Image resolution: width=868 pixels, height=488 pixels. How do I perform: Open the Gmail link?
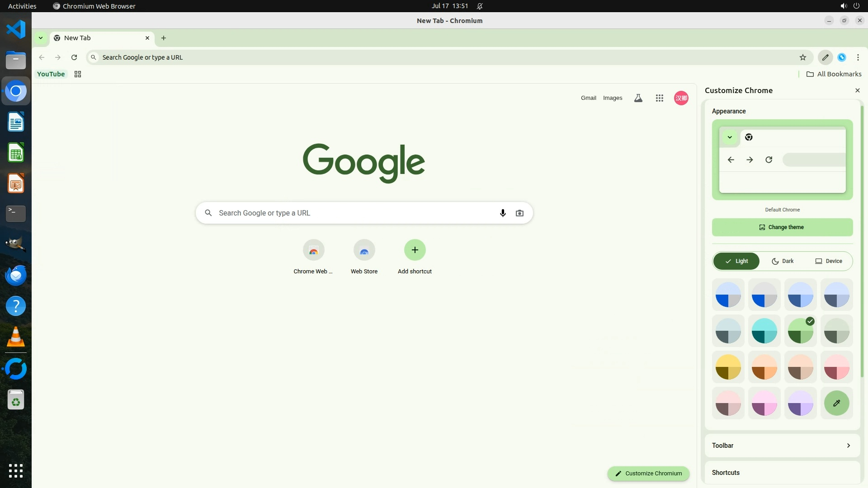588,98
